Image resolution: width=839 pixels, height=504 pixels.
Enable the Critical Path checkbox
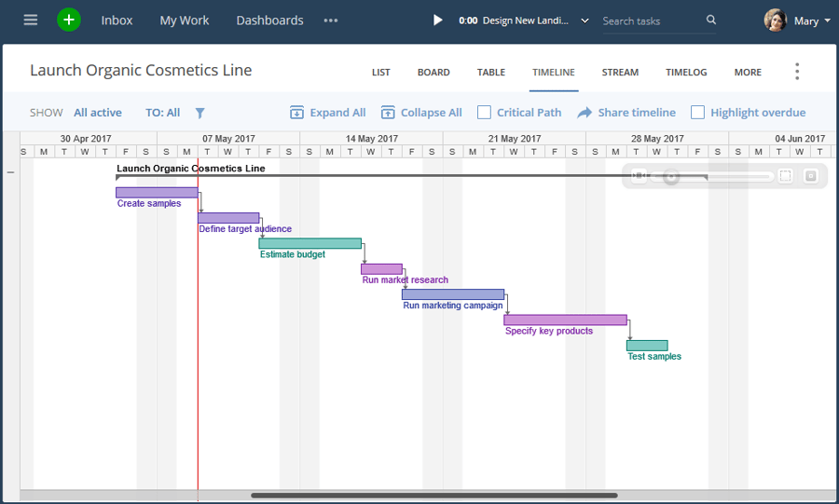485,113
